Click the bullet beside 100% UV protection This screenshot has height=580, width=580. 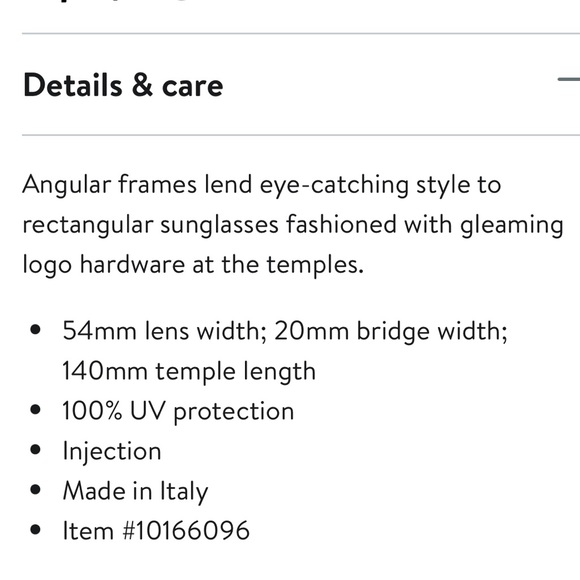36,409
